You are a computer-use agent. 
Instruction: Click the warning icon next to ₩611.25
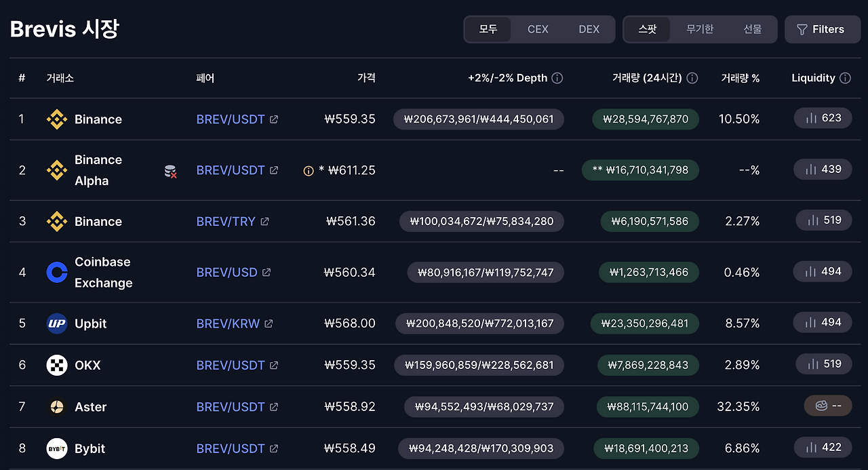(309, 171)
